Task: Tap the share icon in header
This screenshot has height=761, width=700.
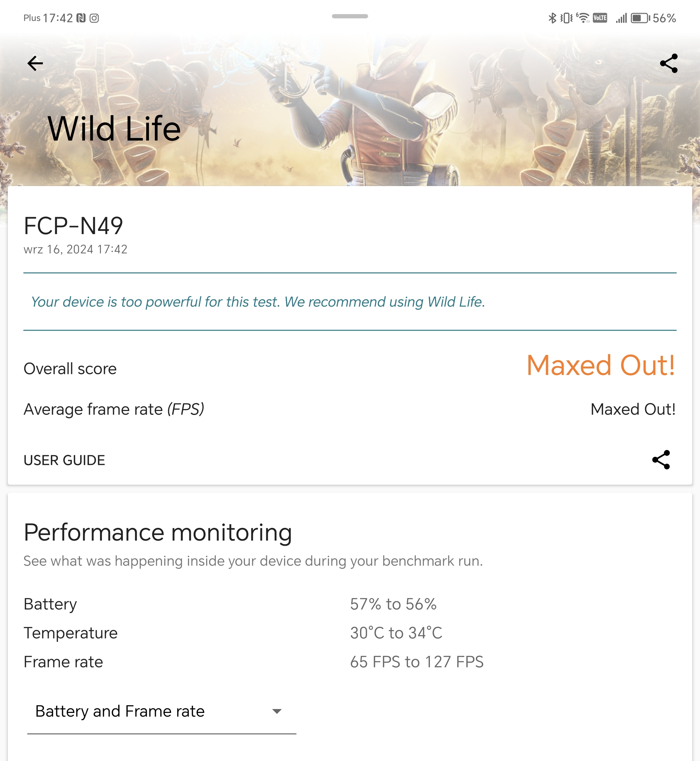Action: tap(669, 63)
